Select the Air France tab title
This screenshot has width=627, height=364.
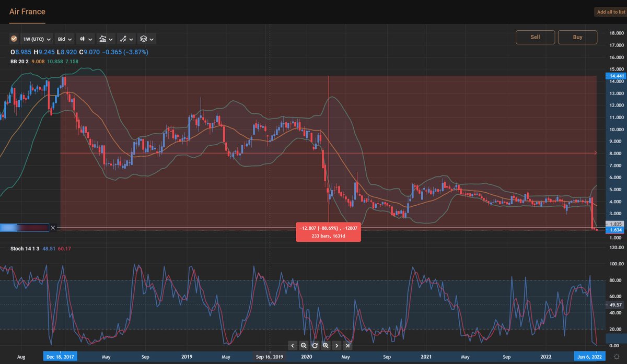tap(27, 11)
